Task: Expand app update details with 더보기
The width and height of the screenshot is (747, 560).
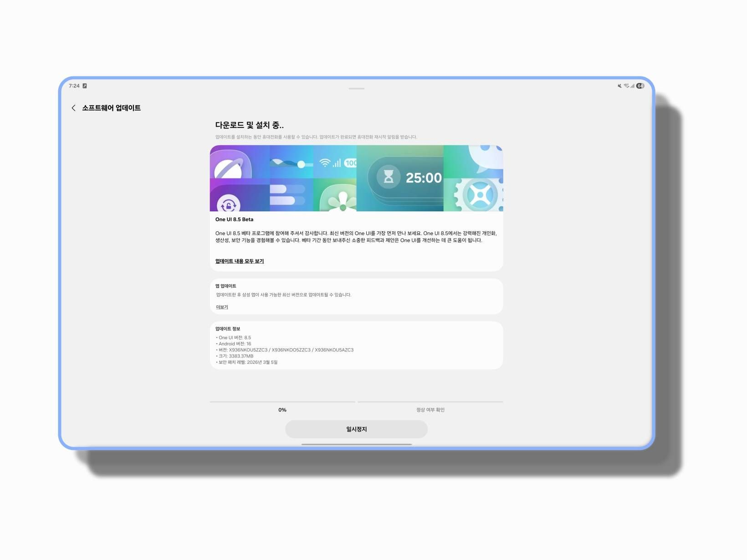Action: [222, 307]
